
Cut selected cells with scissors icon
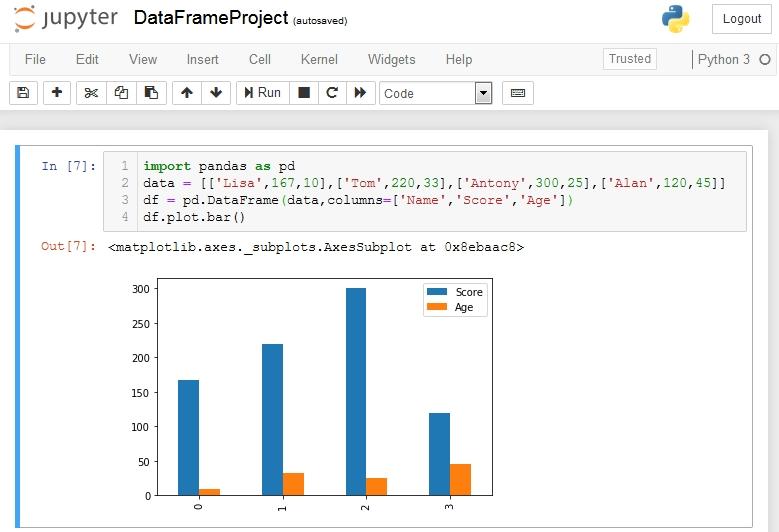tap(91, 93)
